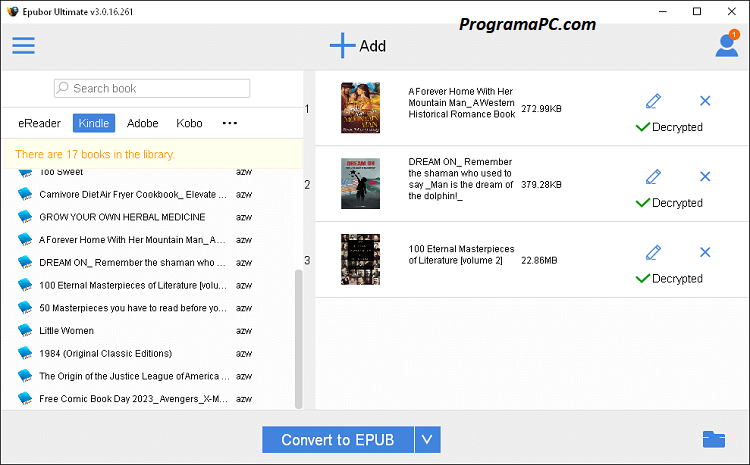Screen dimensions: 750x465
Task: Maximize the Epubor Ultimate window
Action: click(x=697, y=11)
